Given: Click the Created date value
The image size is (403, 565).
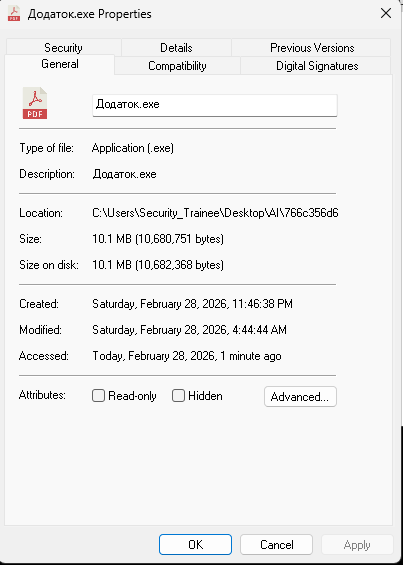Looking at the screenshot, I should tap(192, 304).
